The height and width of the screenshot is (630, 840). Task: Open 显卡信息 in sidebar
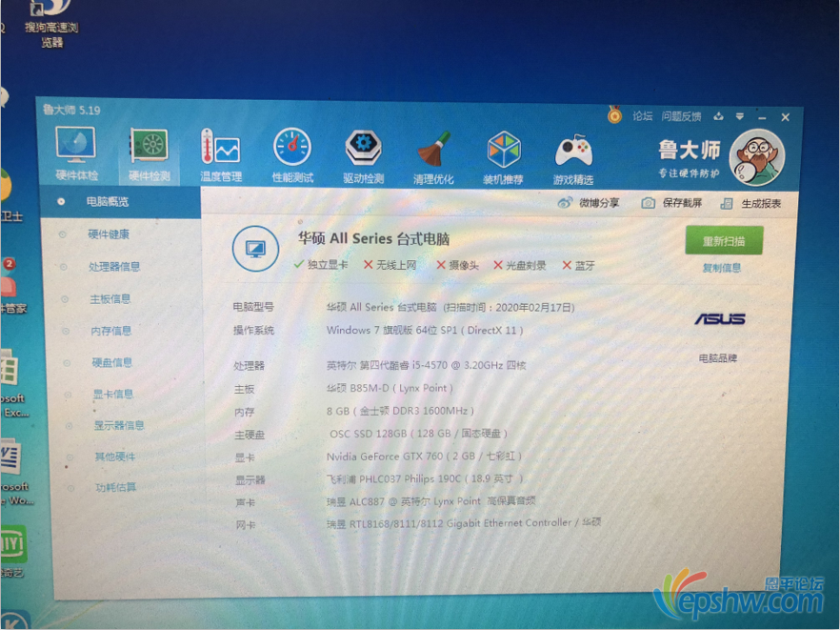[x=113, y=394]
